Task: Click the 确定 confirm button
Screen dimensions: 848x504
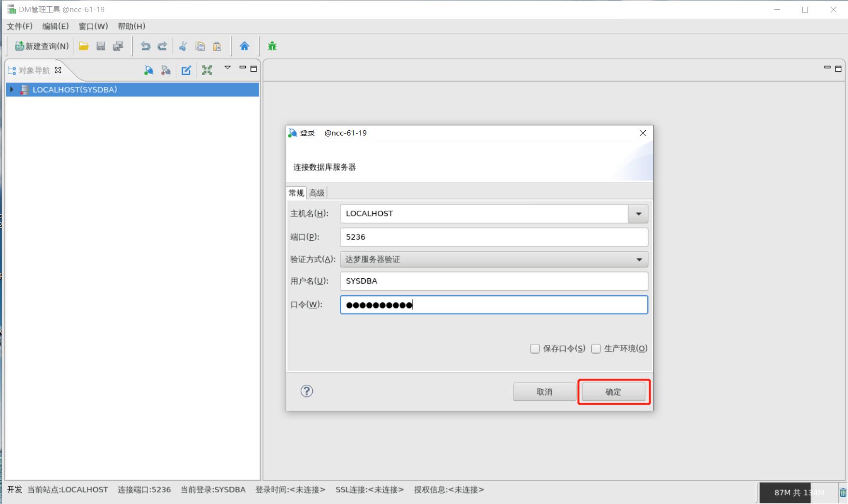Action: coord(613,392)
